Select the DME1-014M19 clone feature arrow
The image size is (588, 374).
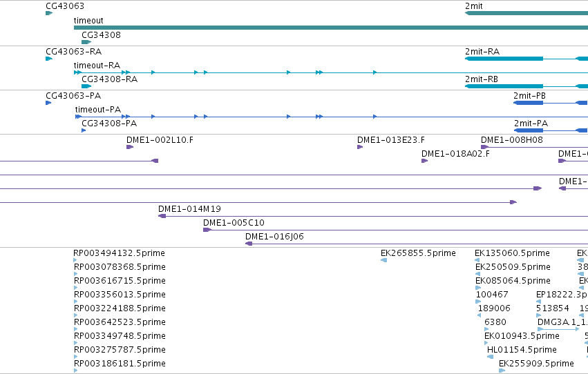[x=162, y=216]
